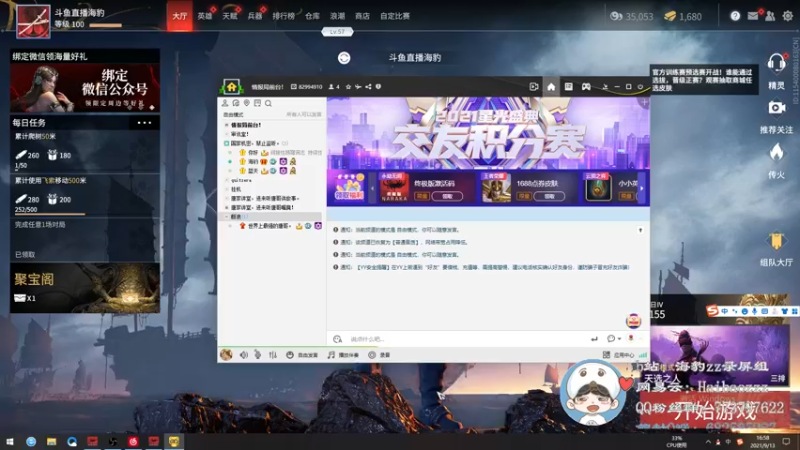Switch to the 浪潮 tab

click(x=337, y=16)
